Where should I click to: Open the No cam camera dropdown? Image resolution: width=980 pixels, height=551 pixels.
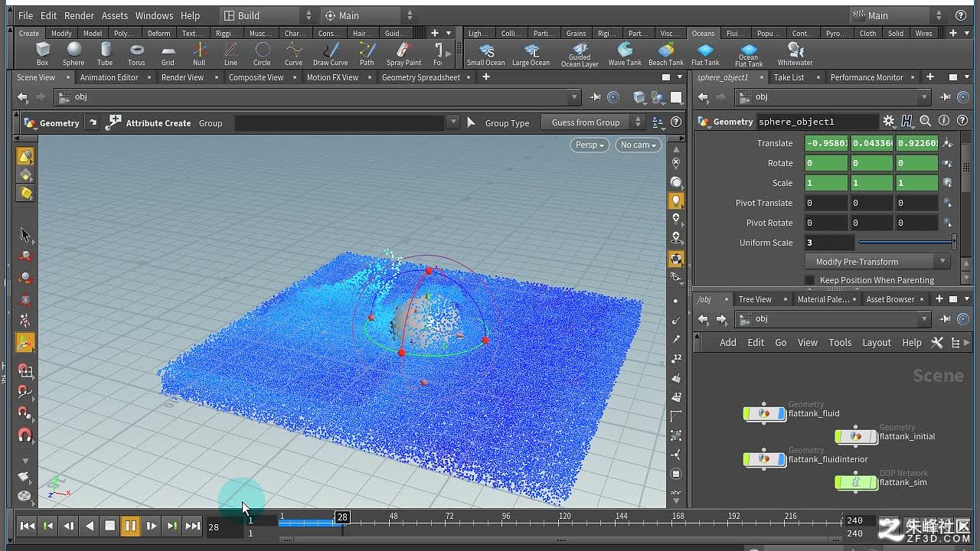(x=638, y=145)
